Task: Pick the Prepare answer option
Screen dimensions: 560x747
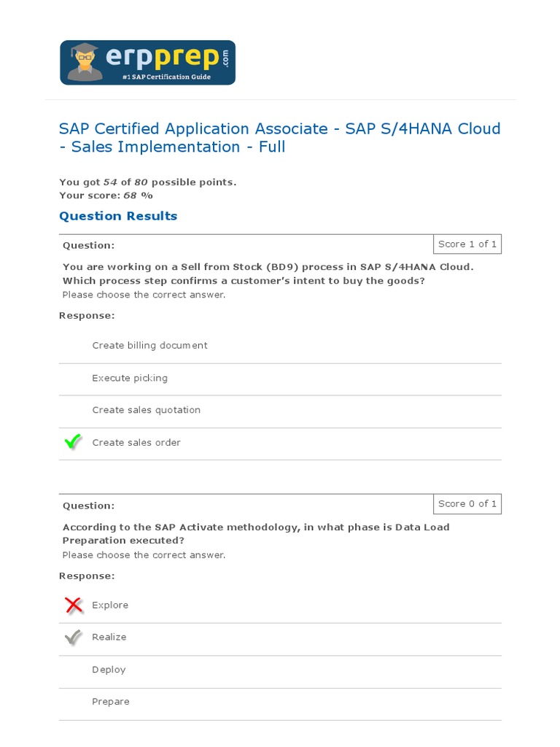Action: [111, 702]
